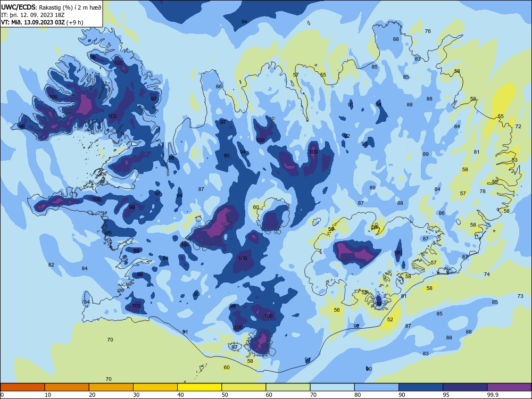Screen dimensions: 532x399
Task: Click the purple above-99.9 legend swatch
Action: coord(509,387)
